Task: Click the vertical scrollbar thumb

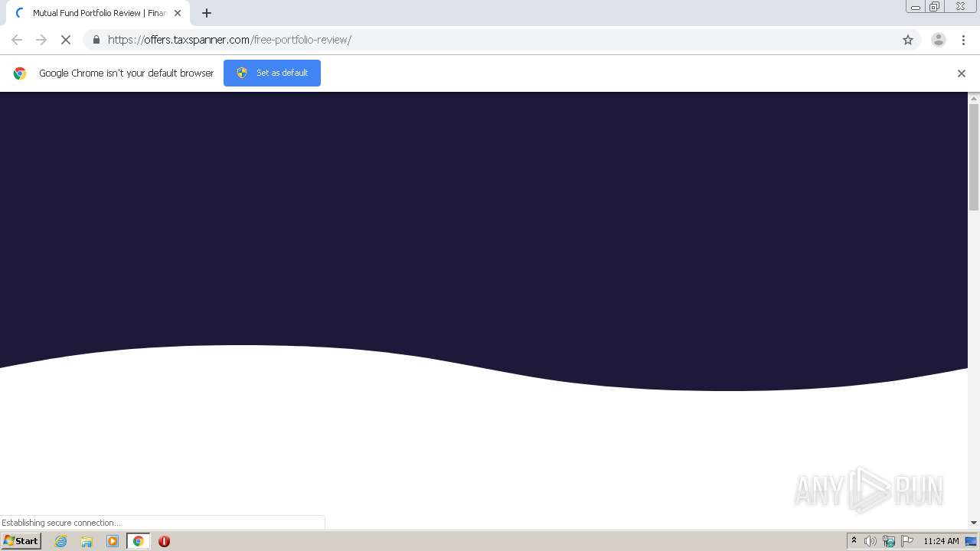Action: point(974,156)
